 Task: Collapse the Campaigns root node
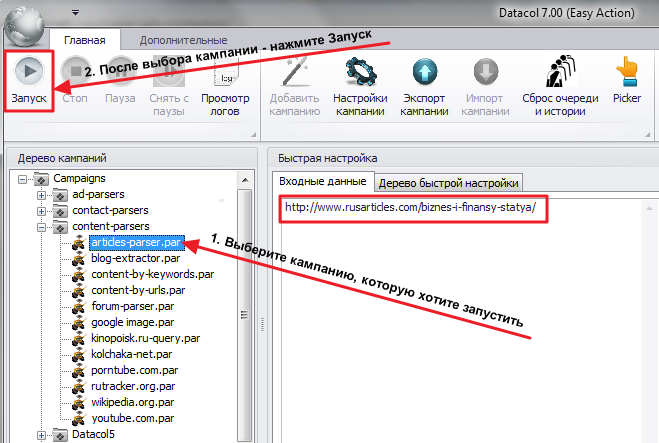[22, 179]
